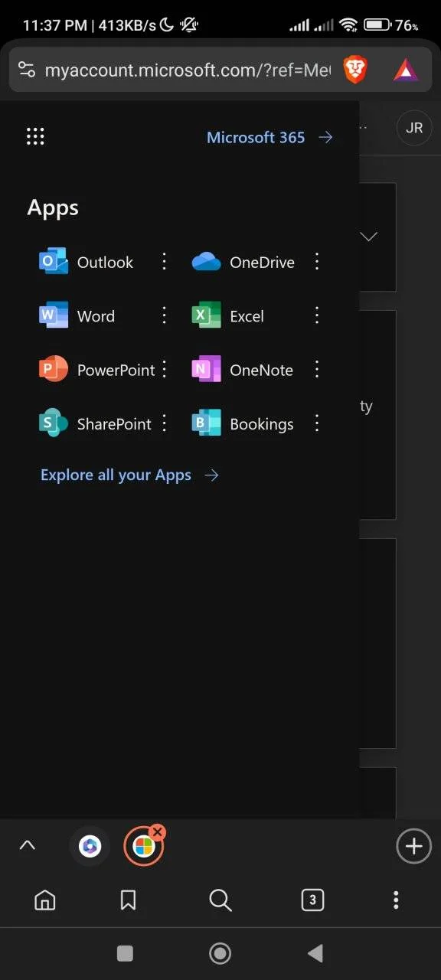Open the browser three-dot menu

[x=396, y=900]
